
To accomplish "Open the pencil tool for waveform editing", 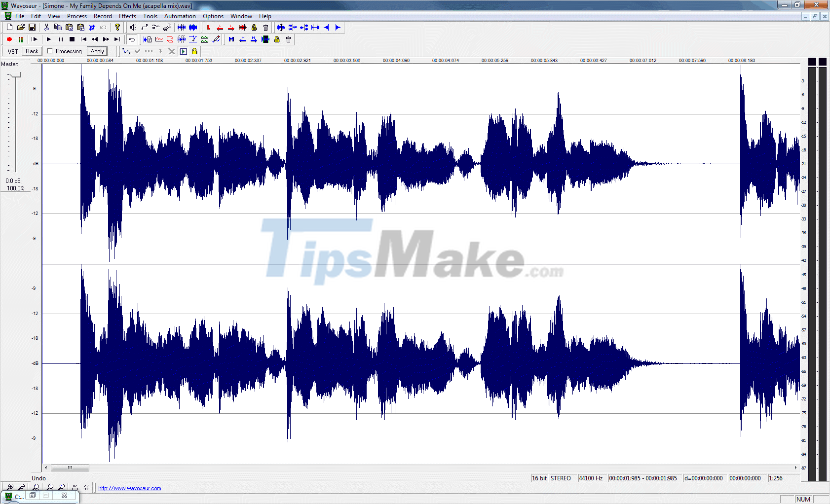I will (216, 39).
